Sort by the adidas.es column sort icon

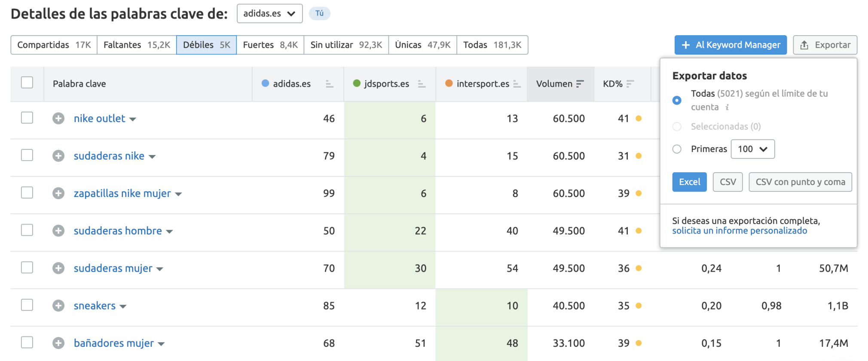329,84
